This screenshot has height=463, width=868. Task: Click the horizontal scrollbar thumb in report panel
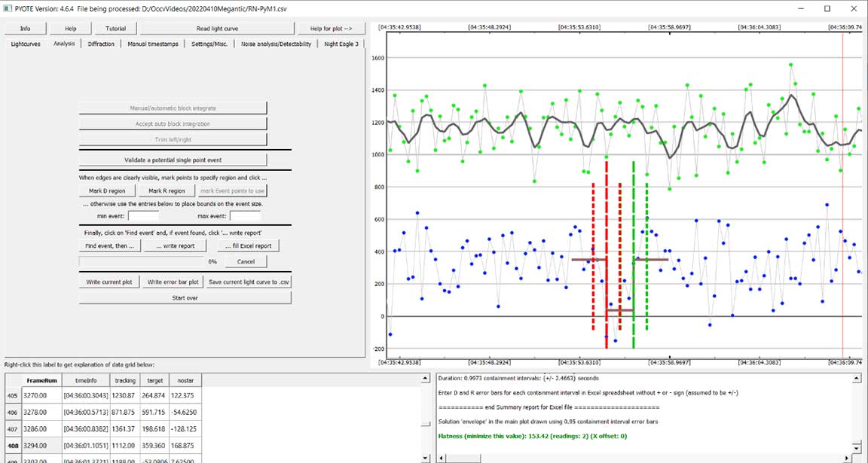click(464, 458)
